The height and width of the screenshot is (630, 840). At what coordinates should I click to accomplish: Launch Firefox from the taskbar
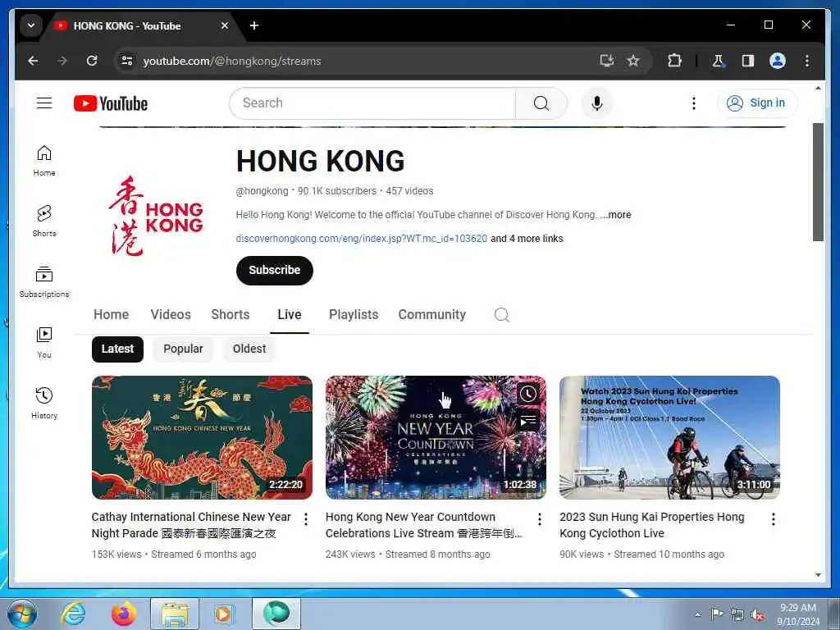tap(123, 614)
